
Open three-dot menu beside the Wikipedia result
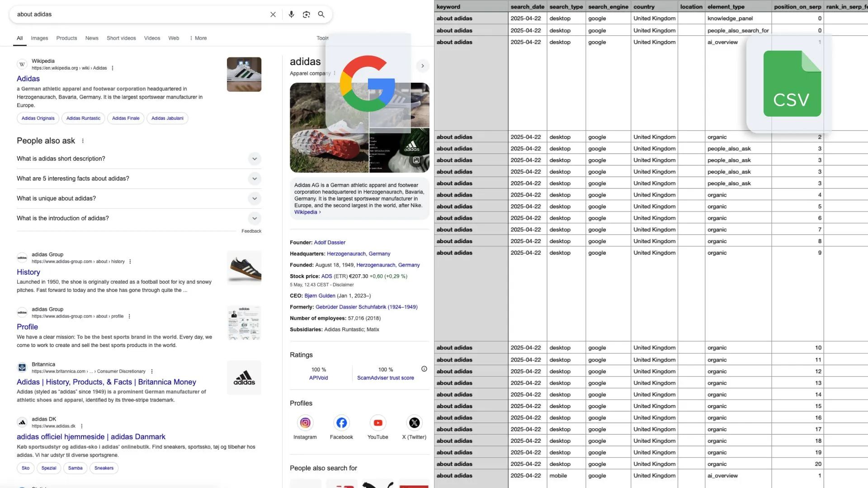[x=112, y=68]
